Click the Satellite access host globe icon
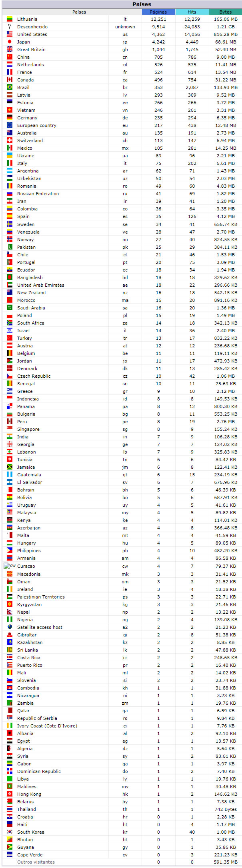This screenshot has height=868, width=242. tap(10, 627)
